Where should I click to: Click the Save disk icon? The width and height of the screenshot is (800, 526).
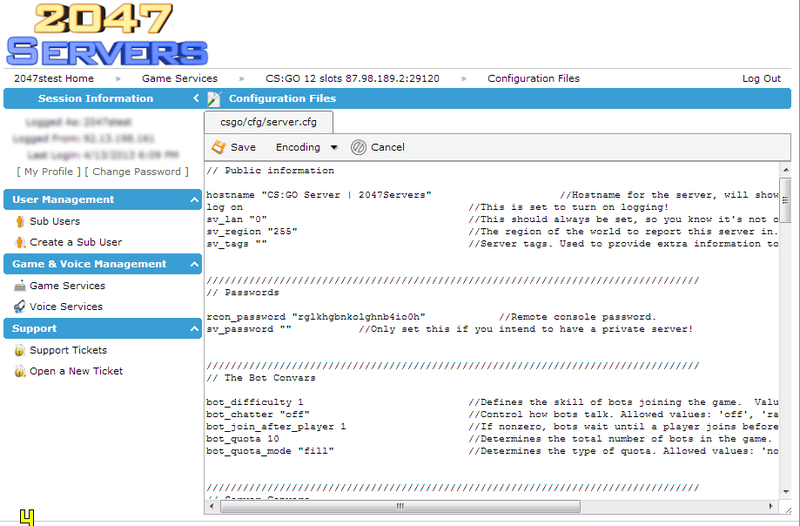pos(218,147)
